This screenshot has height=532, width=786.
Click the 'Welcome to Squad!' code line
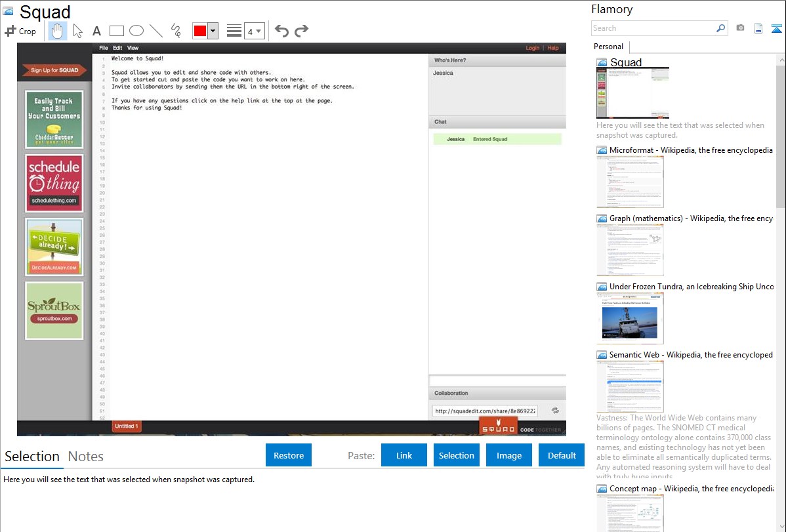[137, 58]
